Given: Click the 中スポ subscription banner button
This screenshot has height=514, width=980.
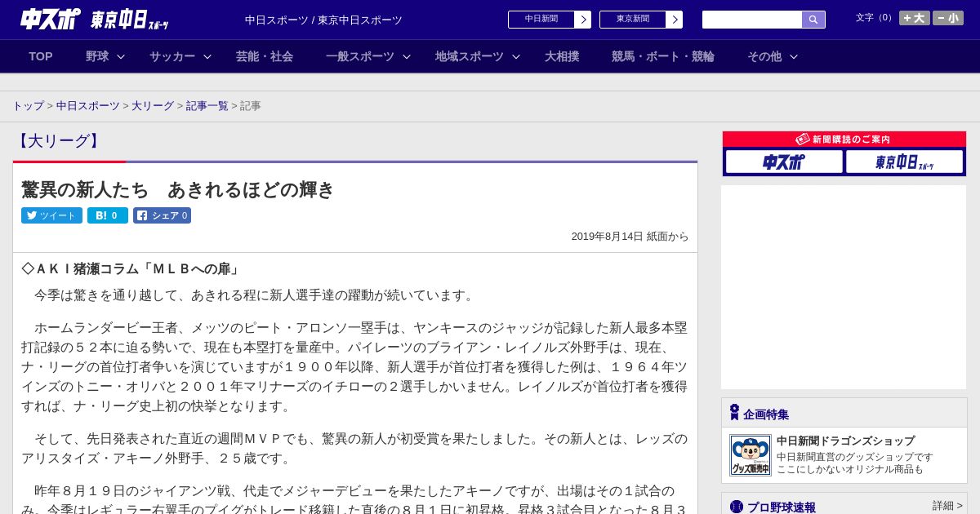Looking at the screenshot, I should (784, 162).
